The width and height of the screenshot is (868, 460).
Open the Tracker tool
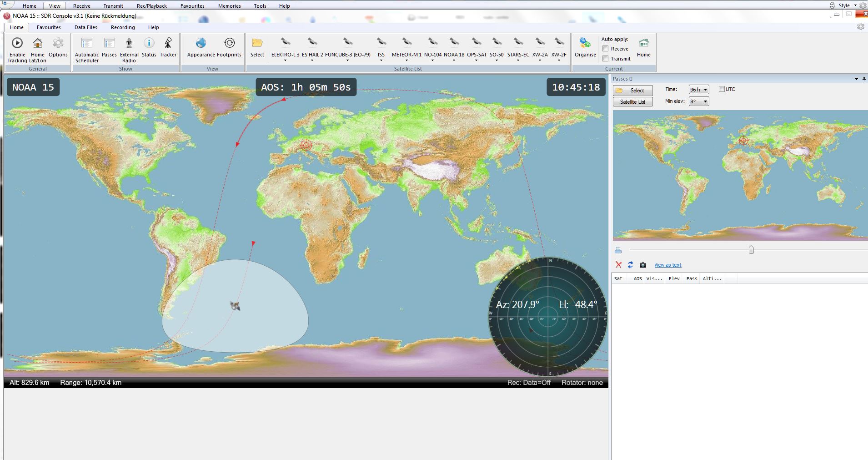[168, 44]
